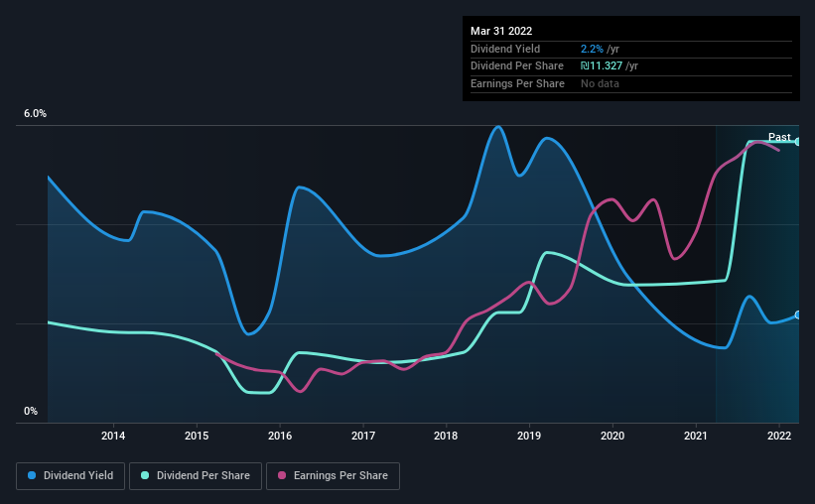Toggle the Earnings Per Share legend button
815x504 pixels.
(333, 476)
